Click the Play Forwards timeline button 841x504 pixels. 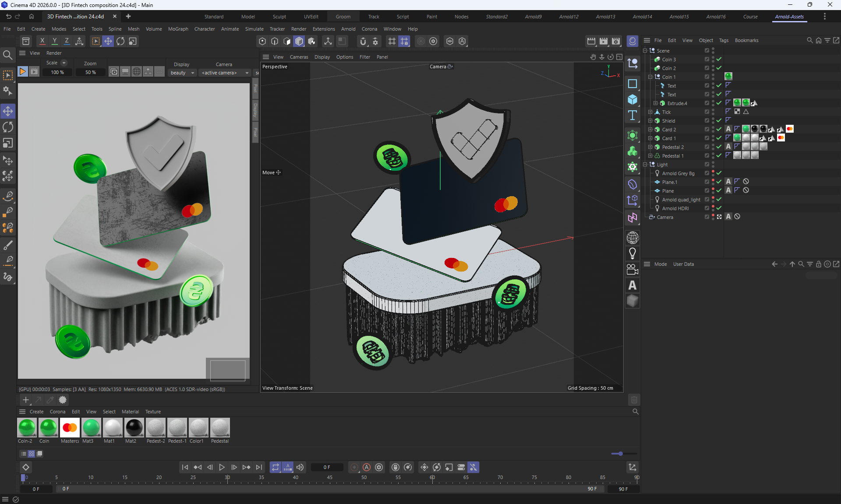pyautogui.click(x=222, y=467)
